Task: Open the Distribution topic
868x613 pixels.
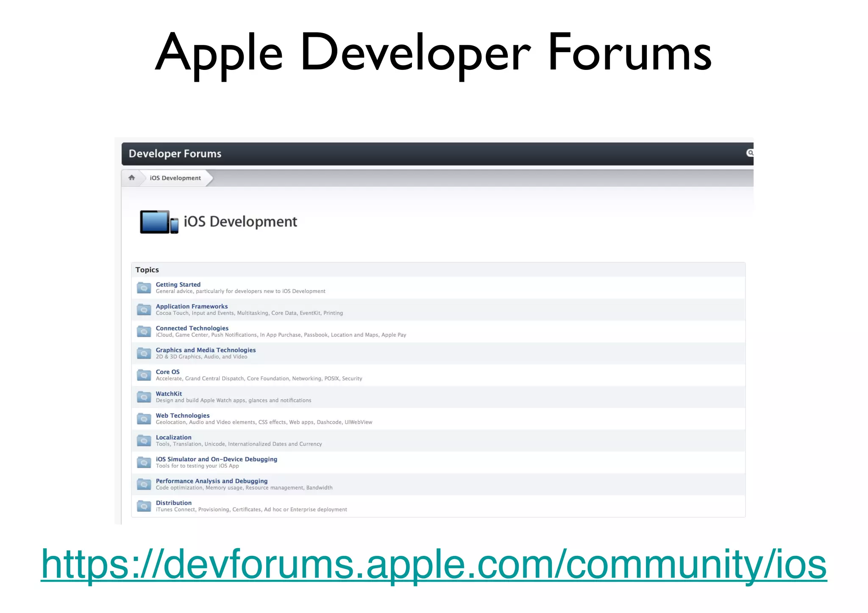Action: click(173, 503)
